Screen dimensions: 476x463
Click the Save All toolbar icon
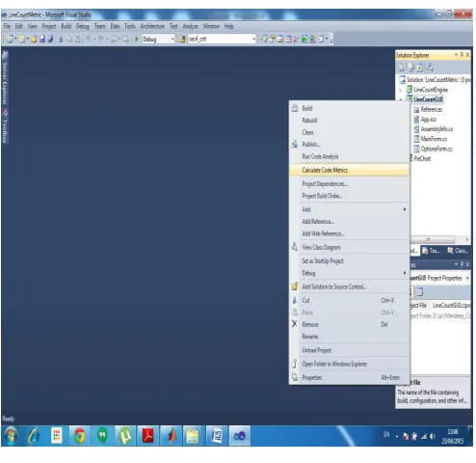tap(50, 40)
